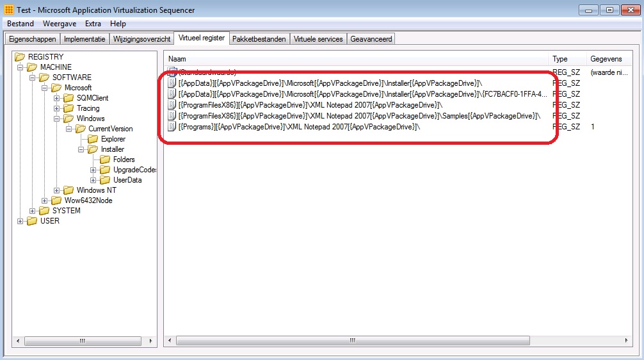Maximize the Sequencer window

609,10
